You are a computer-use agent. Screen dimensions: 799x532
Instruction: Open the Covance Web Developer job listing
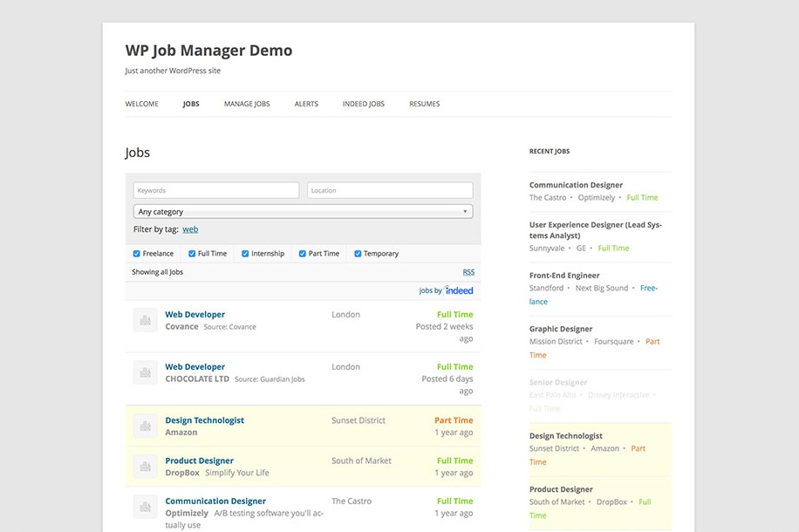195,315
